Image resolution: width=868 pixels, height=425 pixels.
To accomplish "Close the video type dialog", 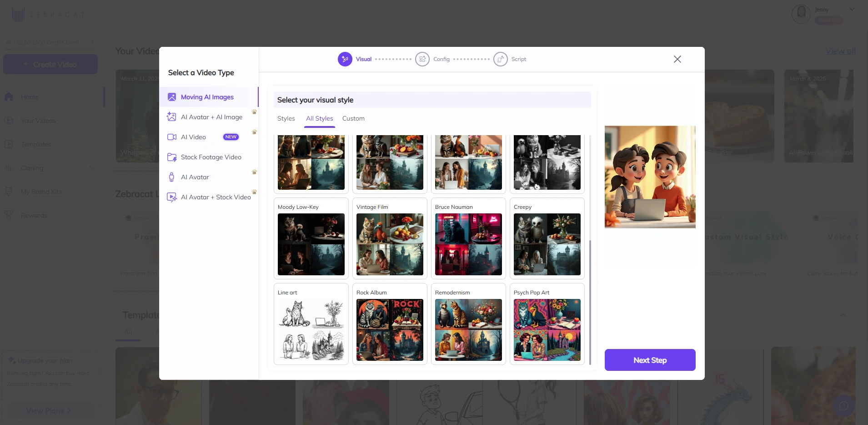I will pyautogui.click(x=677, y=59).
